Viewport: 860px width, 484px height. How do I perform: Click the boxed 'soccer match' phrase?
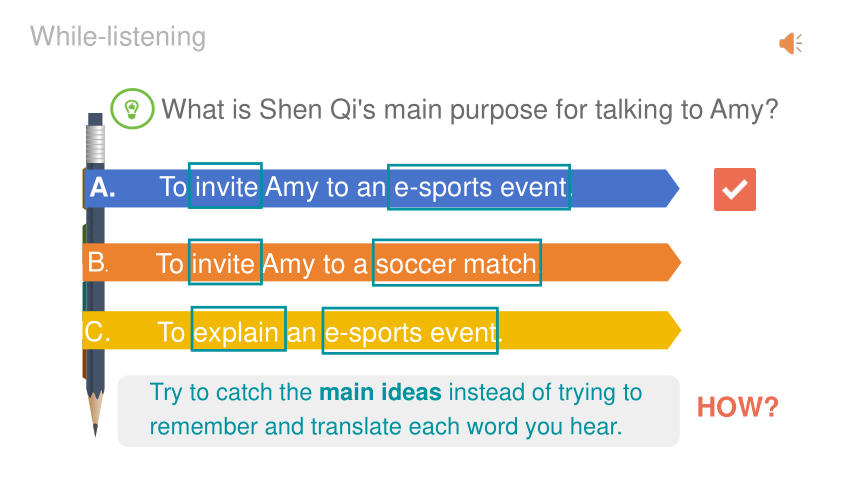457,262
